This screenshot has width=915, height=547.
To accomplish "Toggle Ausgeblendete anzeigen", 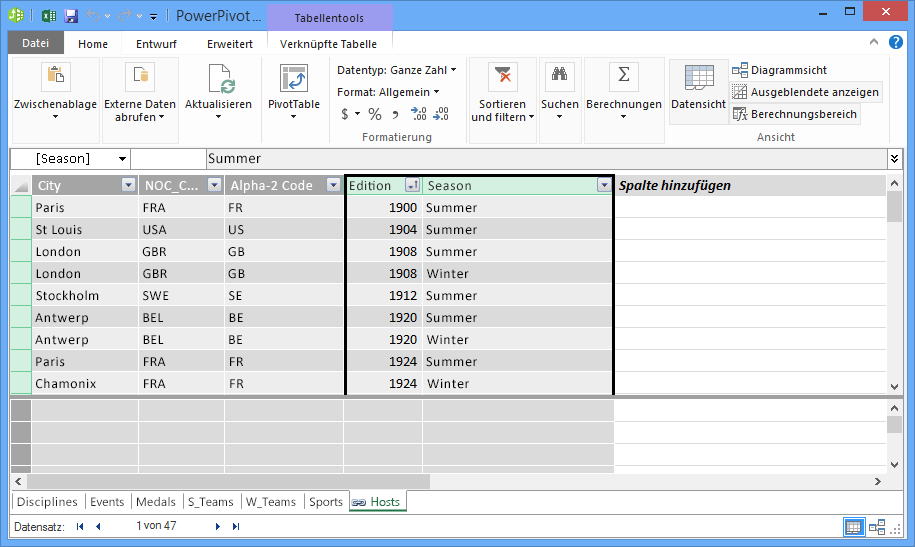I will (805, 92).
